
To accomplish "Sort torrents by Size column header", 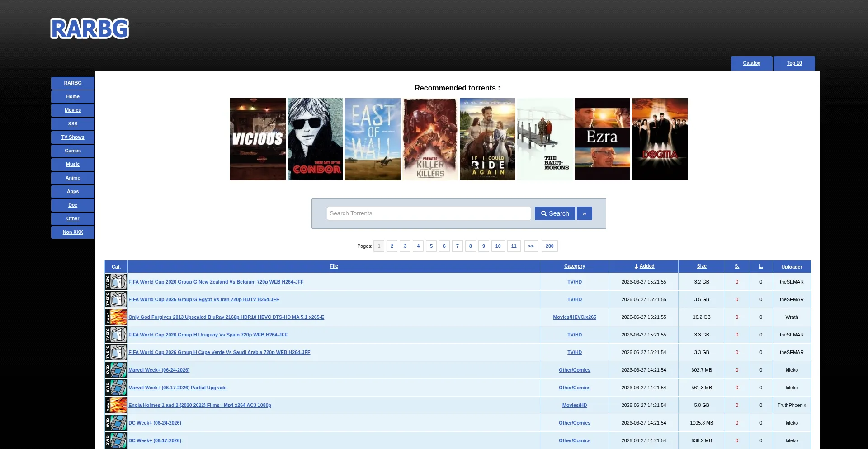I will click(x=702, y=266).
